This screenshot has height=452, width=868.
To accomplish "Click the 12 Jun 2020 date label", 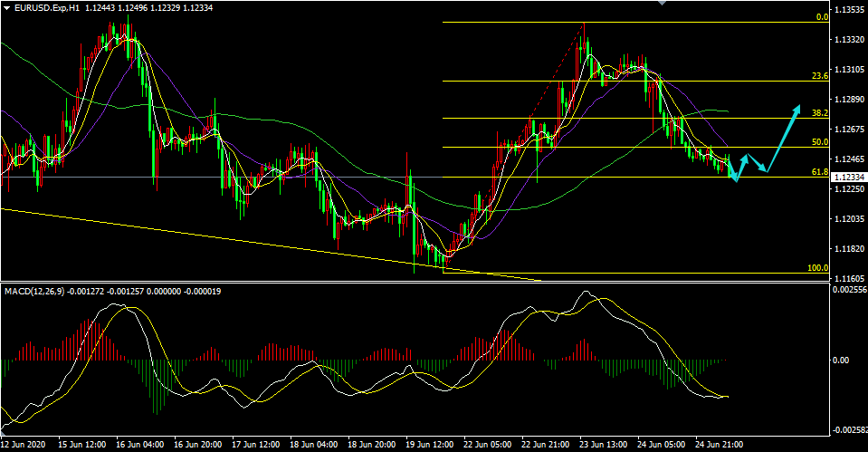I will click(23, 444).
